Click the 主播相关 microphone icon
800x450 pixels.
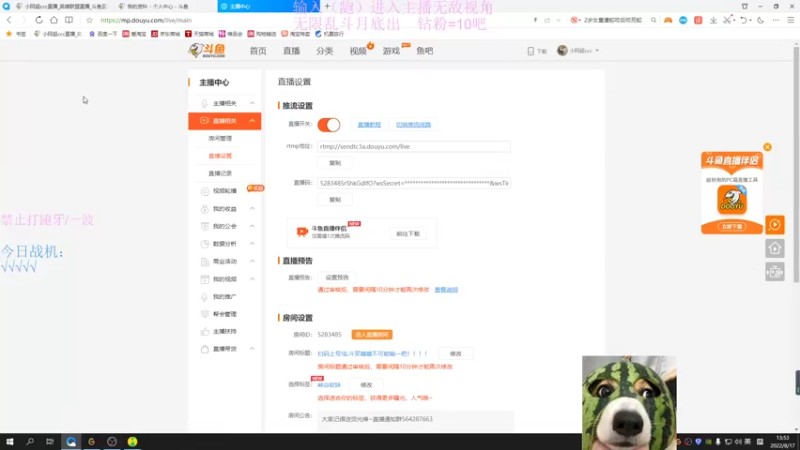point(205,104)
